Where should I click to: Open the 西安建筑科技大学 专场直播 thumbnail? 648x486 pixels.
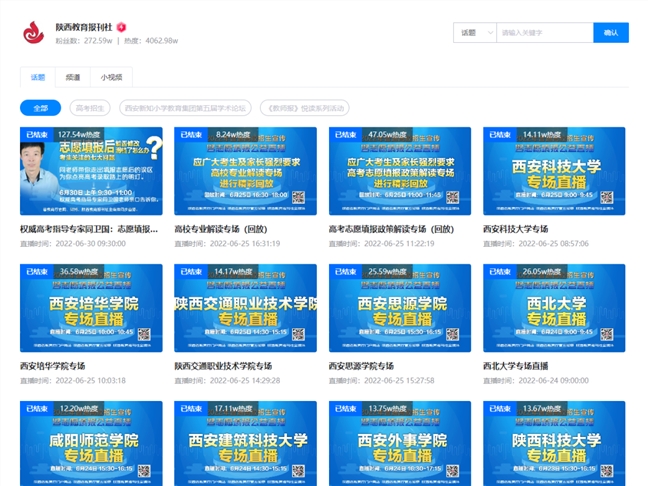(245, 443)
